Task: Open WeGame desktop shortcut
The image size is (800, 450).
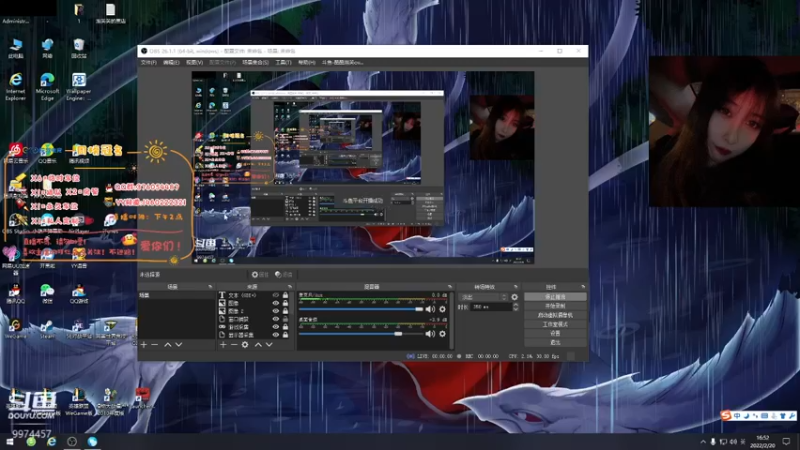Action: pyautogui.click(x=15, y=329)
